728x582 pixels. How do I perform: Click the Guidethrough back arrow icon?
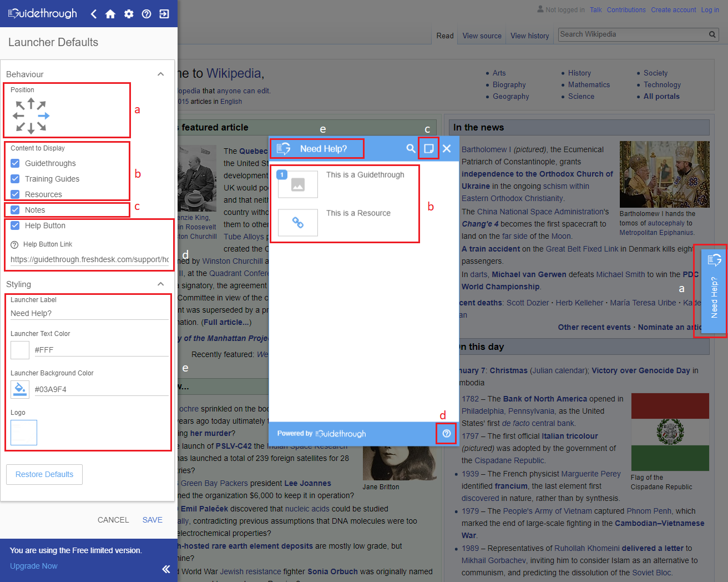94,14
